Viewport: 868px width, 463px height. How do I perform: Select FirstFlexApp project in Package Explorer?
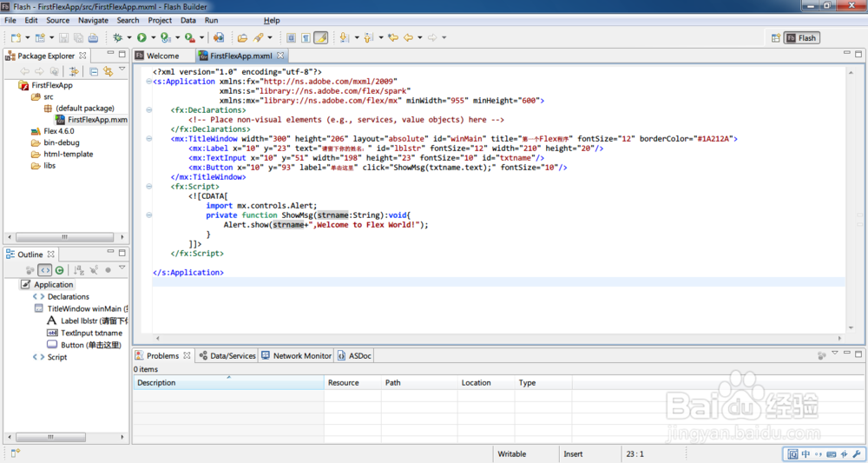52,85
